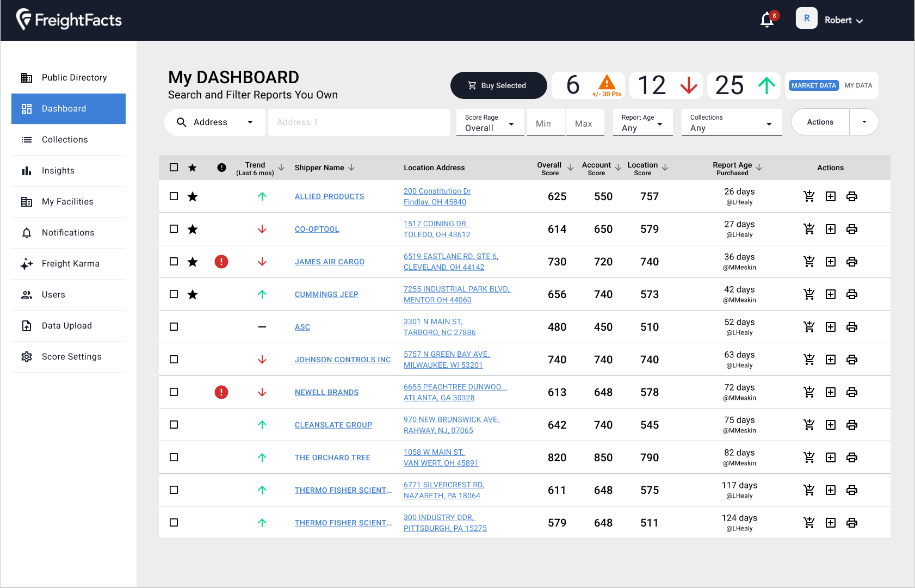Click the print icon for CO-OPTOOL row
Image resolution: width=915 pixels, height=588 pixels.
tap(851, 229)
